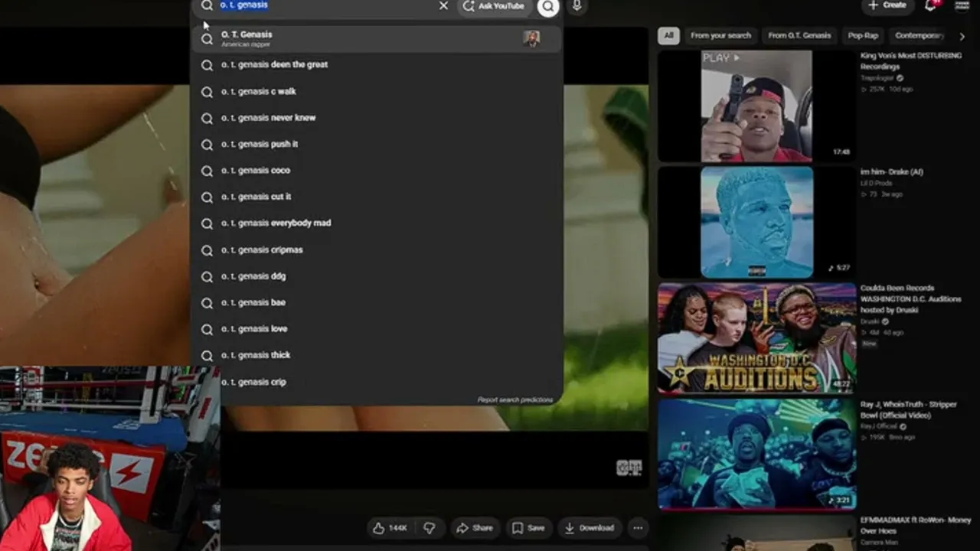Download the video

[x=590, y=528]
